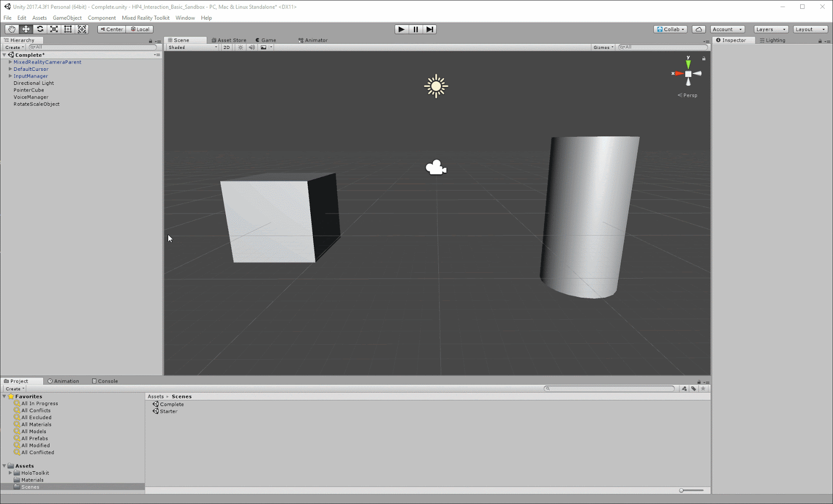The image size is (833, 504).
Task: Click the Project panel search field
Action: coord(609,388)
